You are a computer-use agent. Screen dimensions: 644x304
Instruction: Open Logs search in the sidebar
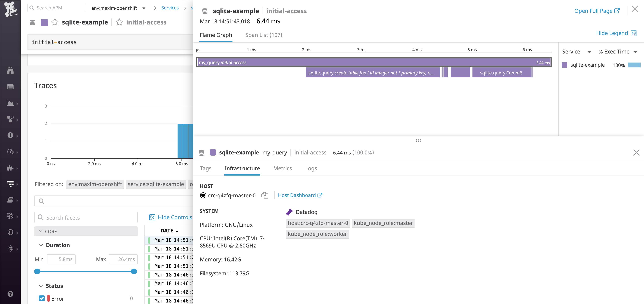(10, 184)
